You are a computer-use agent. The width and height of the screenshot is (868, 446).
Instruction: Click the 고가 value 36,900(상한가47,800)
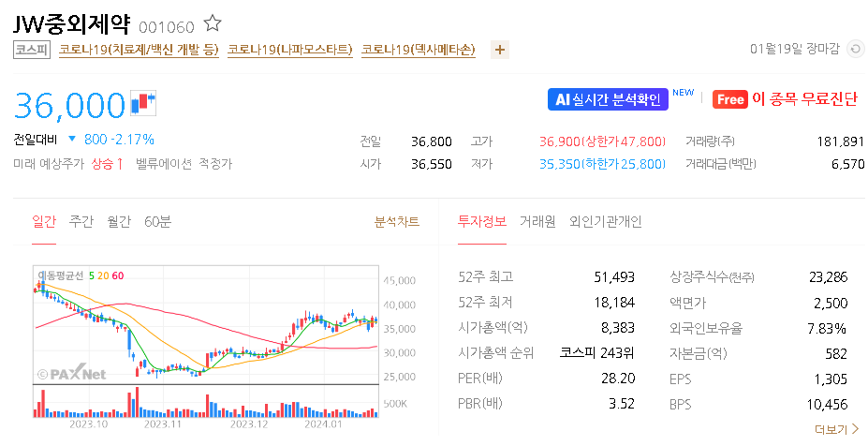pyautogui.click(x=602, y=141)
